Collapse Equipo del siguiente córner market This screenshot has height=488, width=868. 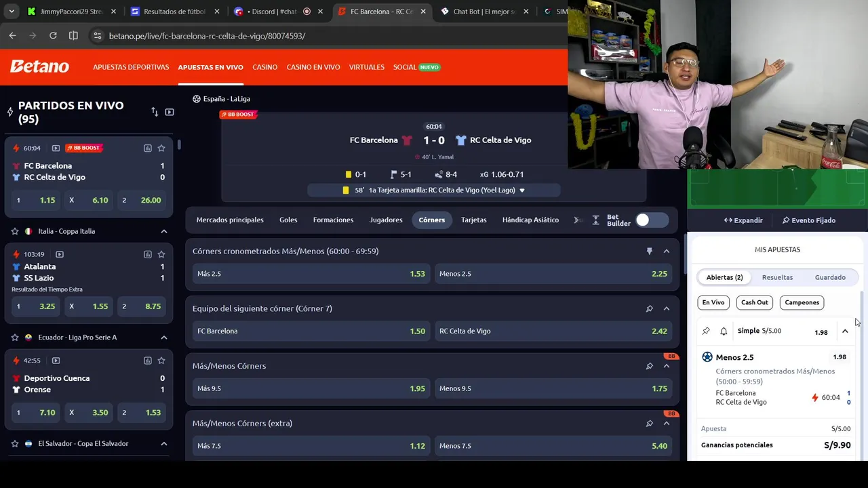tap(667, 308)
